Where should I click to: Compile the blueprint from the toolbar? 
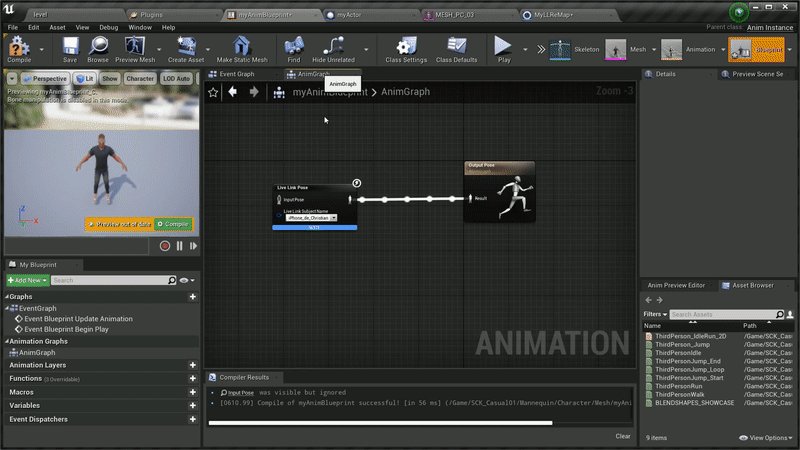point(19,49)
